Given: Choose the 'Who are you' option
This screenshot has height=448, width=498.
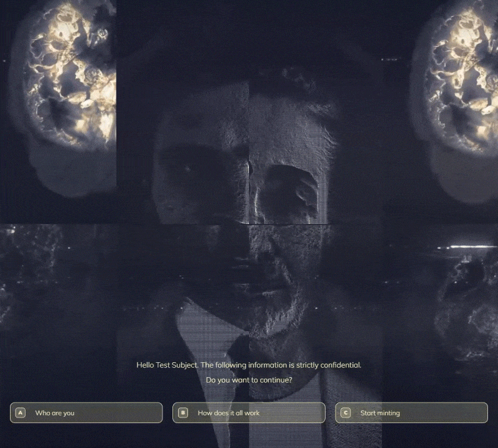Looking at the screenshot, I should pos(86,413).
